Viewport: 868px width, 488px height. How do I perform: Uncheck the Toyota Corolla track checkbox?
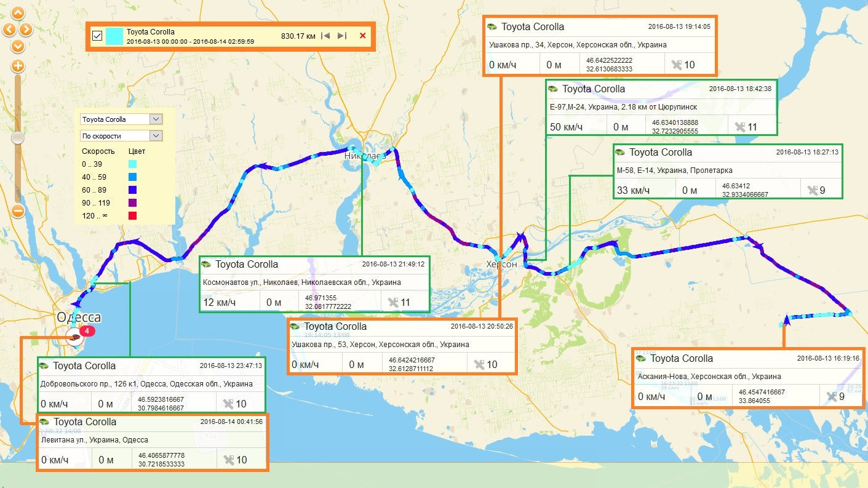[x=97, y=36]
